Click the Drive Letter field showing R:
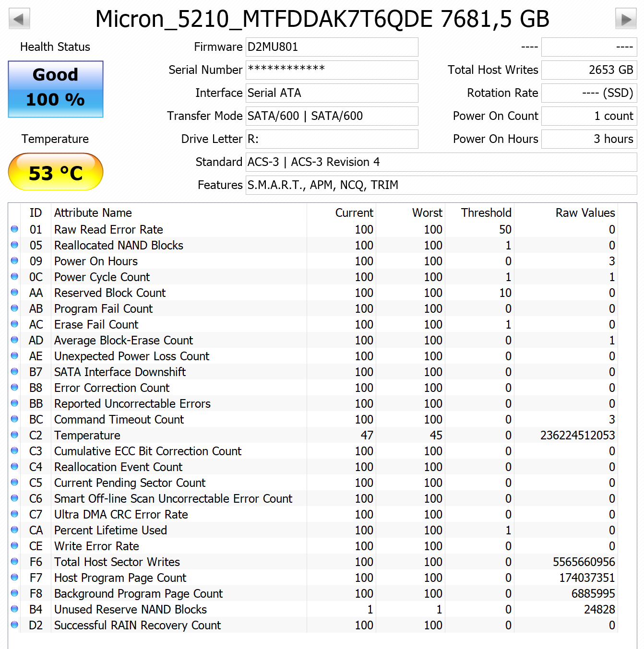 (331, 139)
